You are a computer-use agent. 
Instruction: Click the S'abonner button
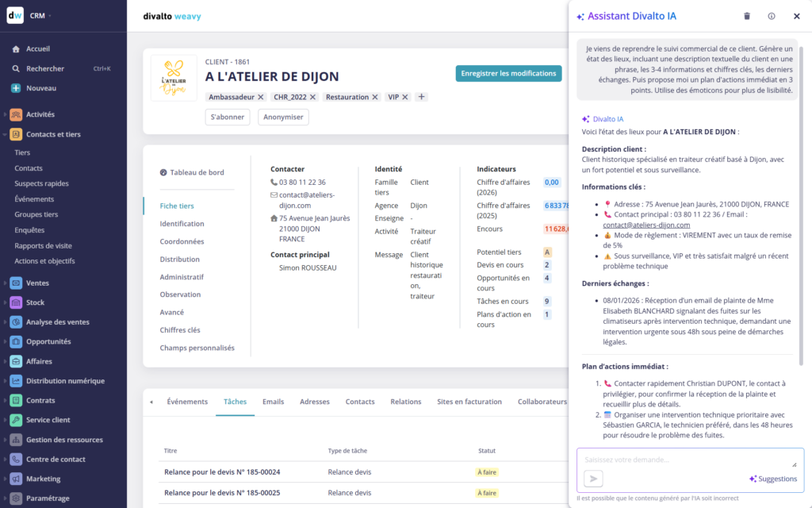(x=228, y=117)
